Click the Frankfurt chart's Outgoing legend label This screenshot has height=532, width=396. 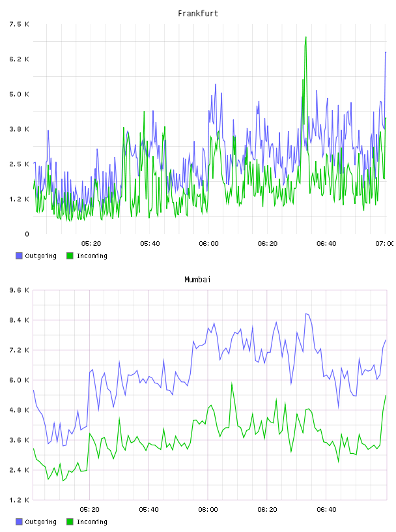[x=40, y=256]
